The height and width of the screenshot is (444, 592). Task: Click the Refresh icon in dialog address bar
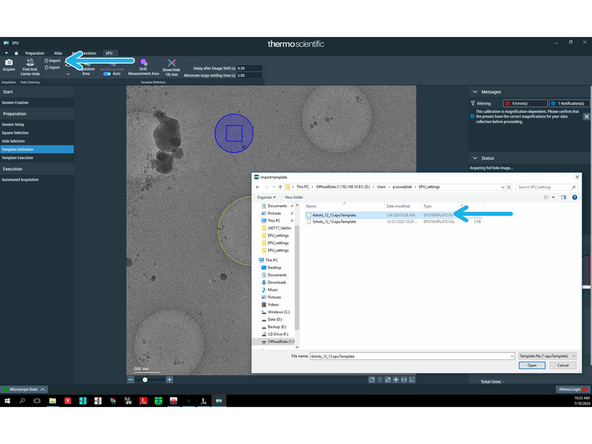(x=509, y=187)
